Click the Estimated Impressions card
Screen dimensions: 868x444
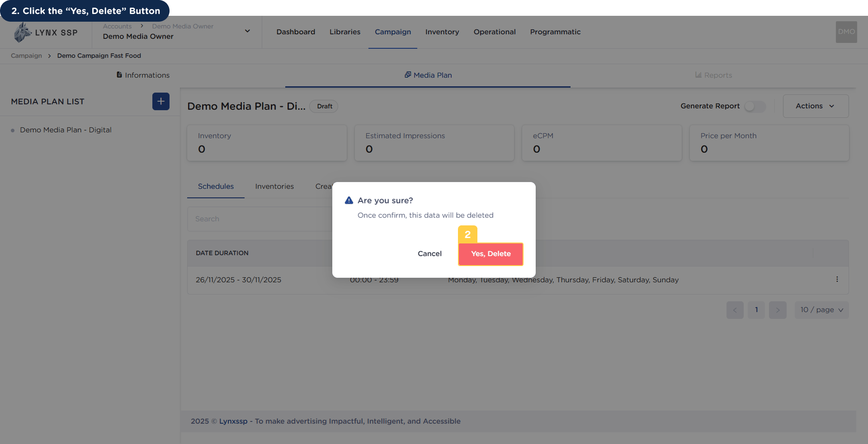(x=434, y=143)
